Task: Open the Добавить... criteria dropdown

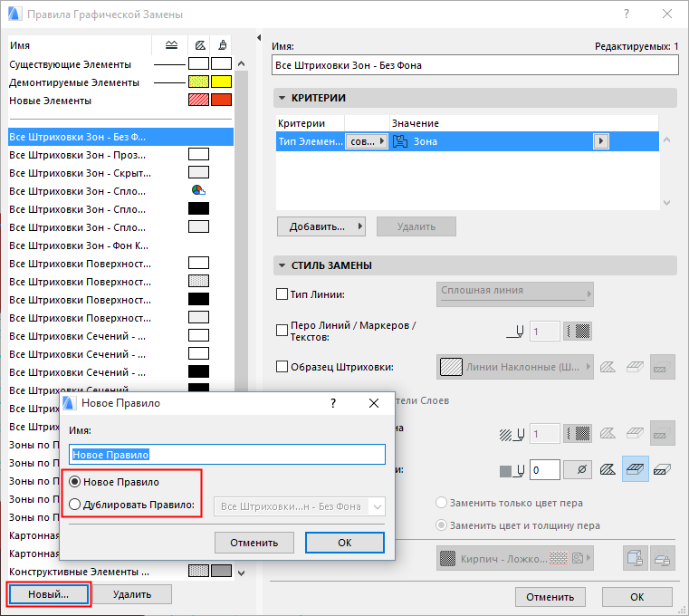Action: point(321,226)
